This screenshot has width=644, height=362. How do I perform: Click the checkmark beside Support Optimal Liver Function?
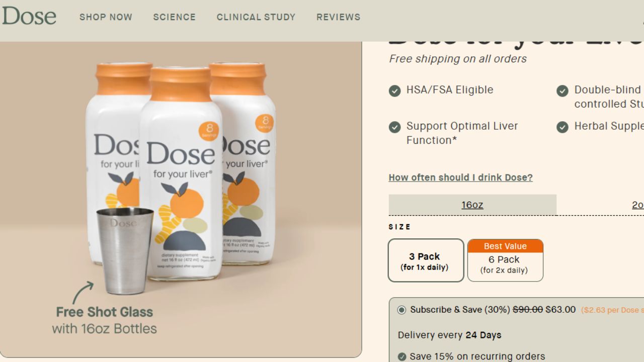pyautogui.click(x=395, y=127)
